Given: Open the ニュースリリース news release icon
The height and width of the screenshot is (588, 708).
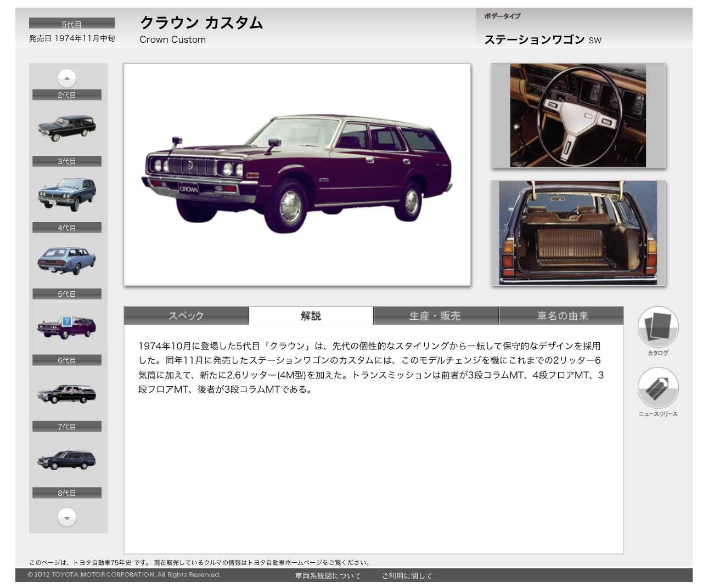Looking at the screenshot, I should (658, 388).
